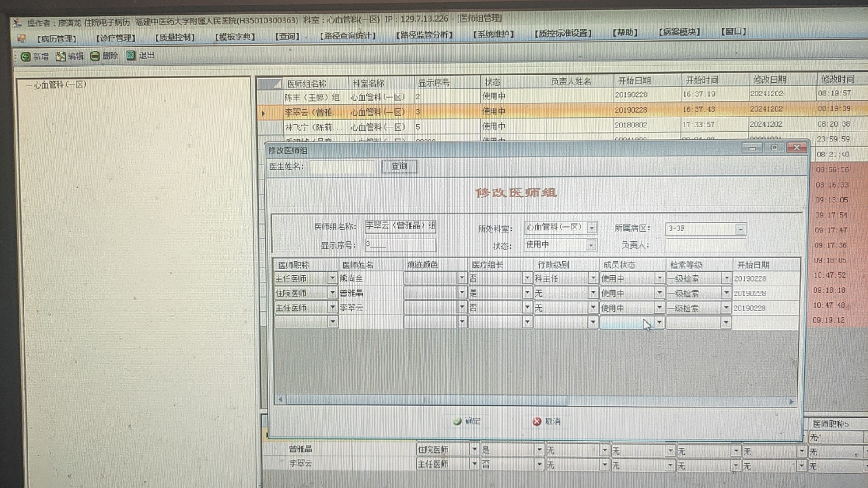868x488 pixels.
Task: Click the app logo icon in the menu bar
Action: tap(21, 39)
